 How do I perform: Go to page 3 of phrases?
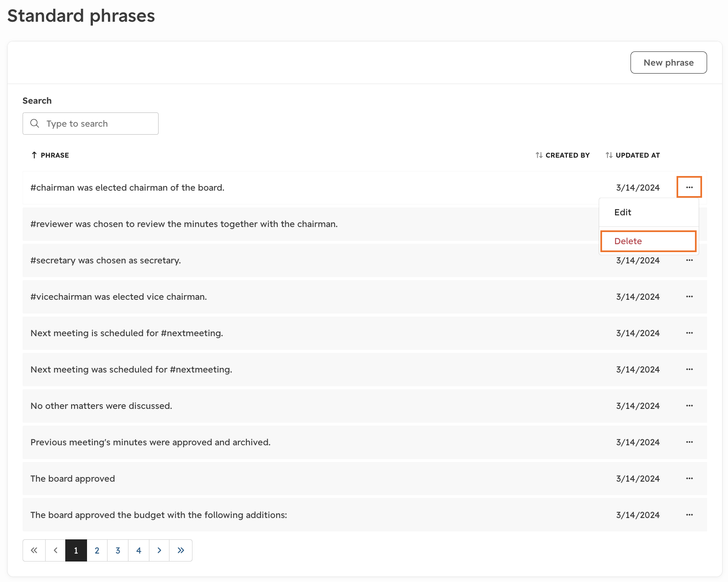[118, 550]
